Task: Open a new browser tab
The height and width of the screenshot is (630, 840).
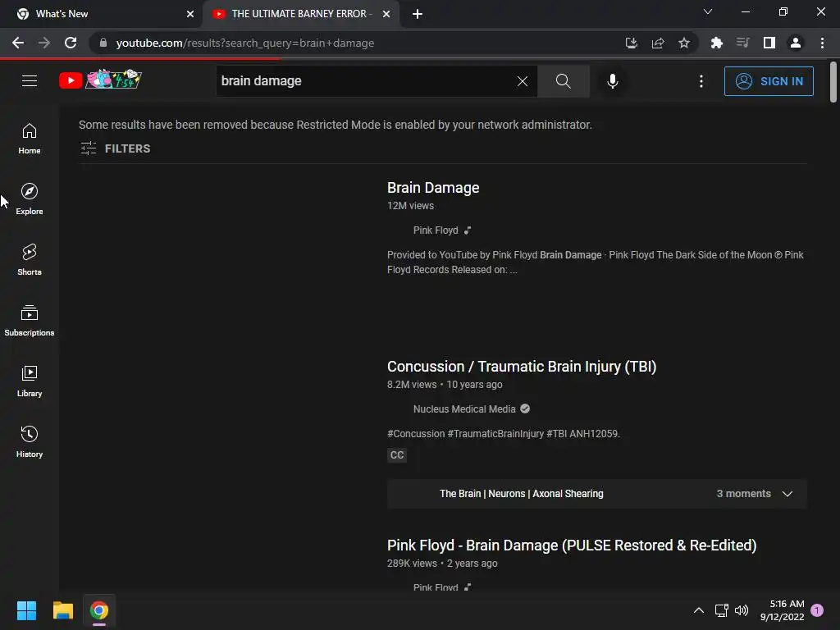Action: [418, 14]
